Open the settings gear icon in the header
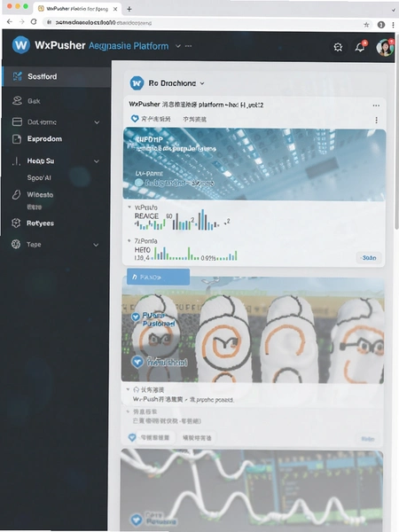This screenshot has width=399, height=532. [x=338, y=47]
